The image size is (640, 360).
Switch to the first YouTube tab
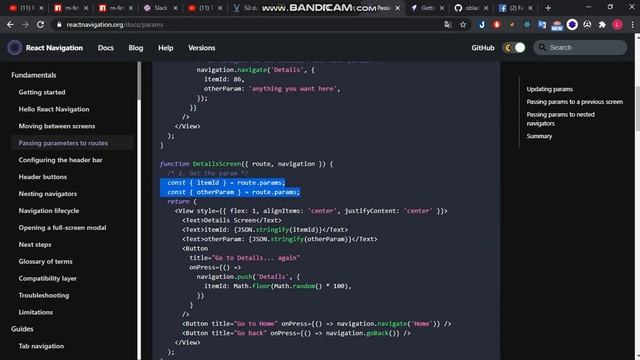tap(26, 8)
